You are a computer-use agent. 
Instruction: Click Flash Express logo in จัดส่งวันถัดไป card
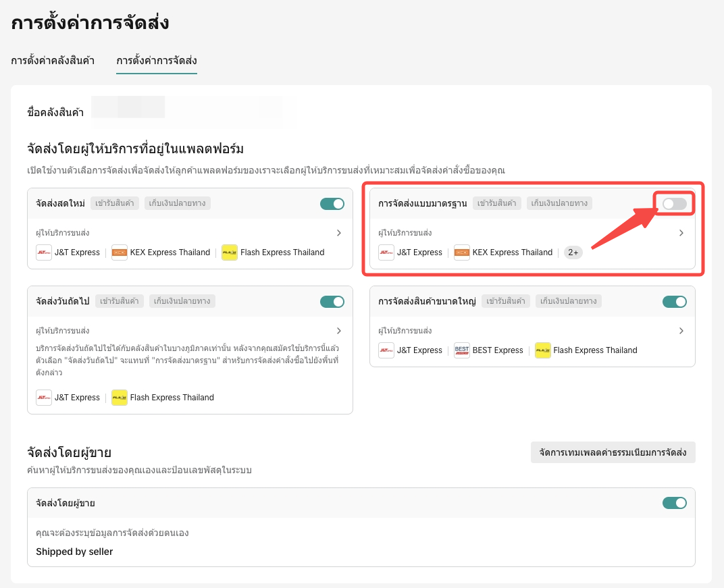120,398
